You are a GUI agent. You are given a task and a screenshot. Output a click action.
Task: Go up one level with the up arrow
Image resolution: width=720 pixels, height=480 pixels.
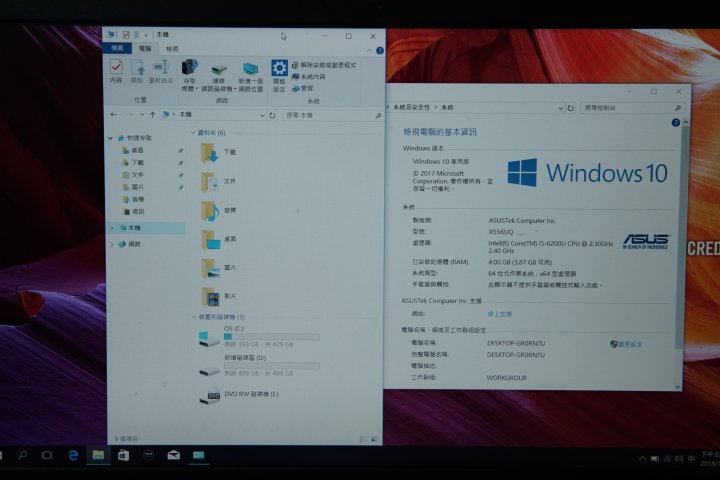click(152, 115)
